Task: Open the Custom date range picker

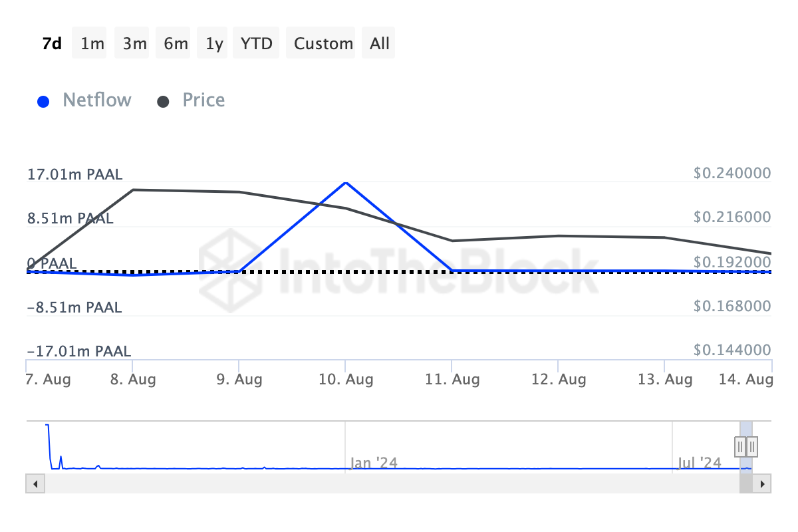Action: 323,44
